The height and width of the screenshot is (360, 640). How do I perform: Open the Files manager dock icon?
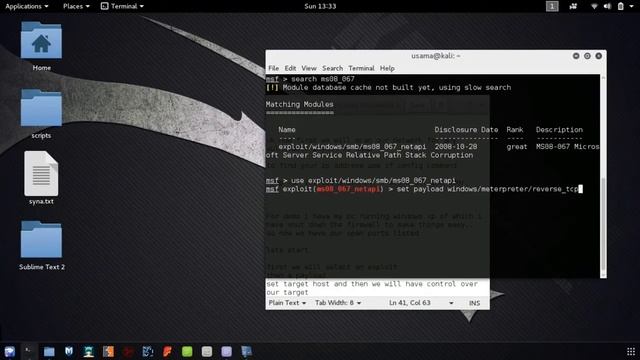[x=49, y=351]
